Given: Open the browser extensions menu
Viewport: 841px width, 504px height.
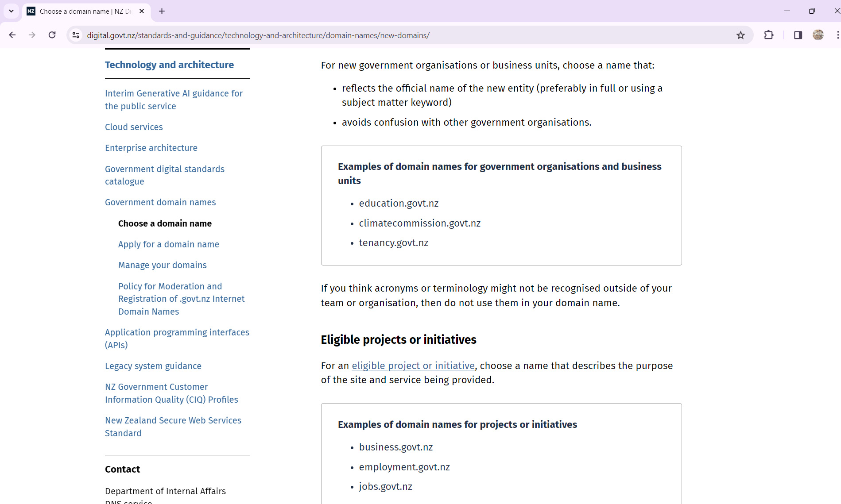Looking at the screenshot, I should coord(769,35).
